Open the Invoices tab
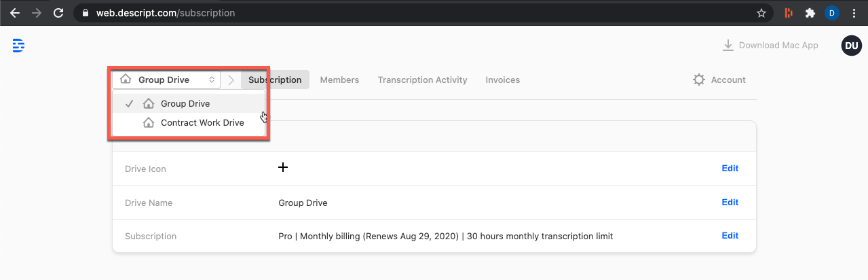Viewport: 868px width, 280px height. coord(503,80)
